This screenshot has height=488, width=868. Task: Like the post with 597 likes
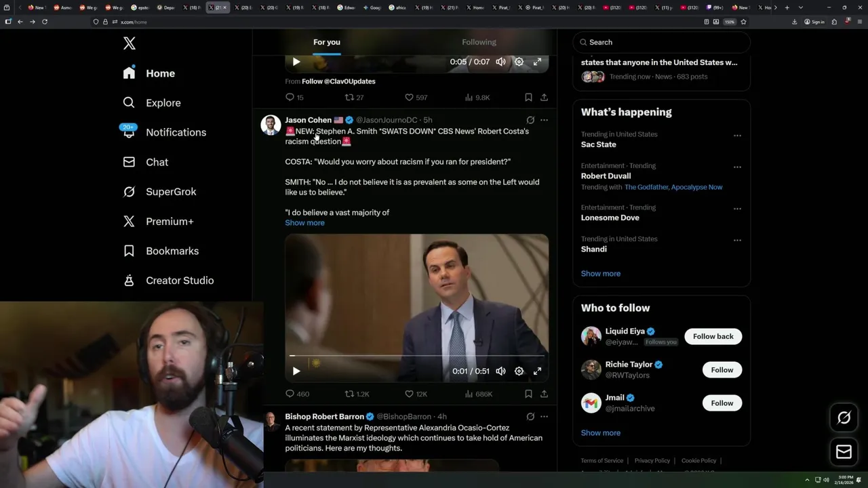click(416, 98)
